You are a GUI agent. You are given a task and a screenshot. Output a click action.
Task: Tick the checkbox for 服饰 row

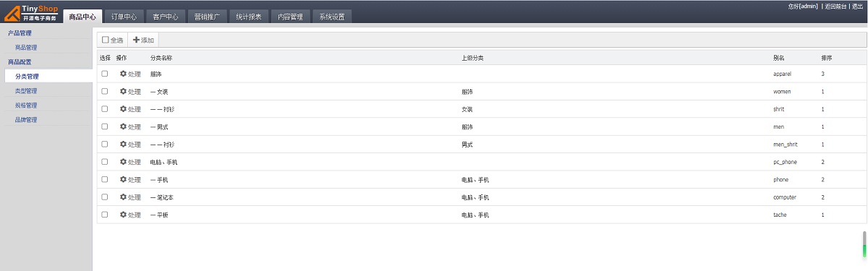pyautogui.click(x=105, y=74)
